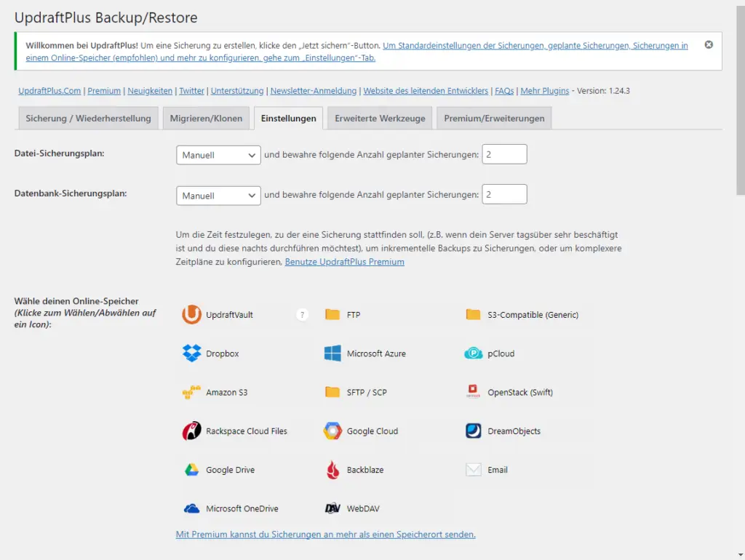
Task: Open the Erweiterte Werkzeuge tab
Action: coord(380,119)
